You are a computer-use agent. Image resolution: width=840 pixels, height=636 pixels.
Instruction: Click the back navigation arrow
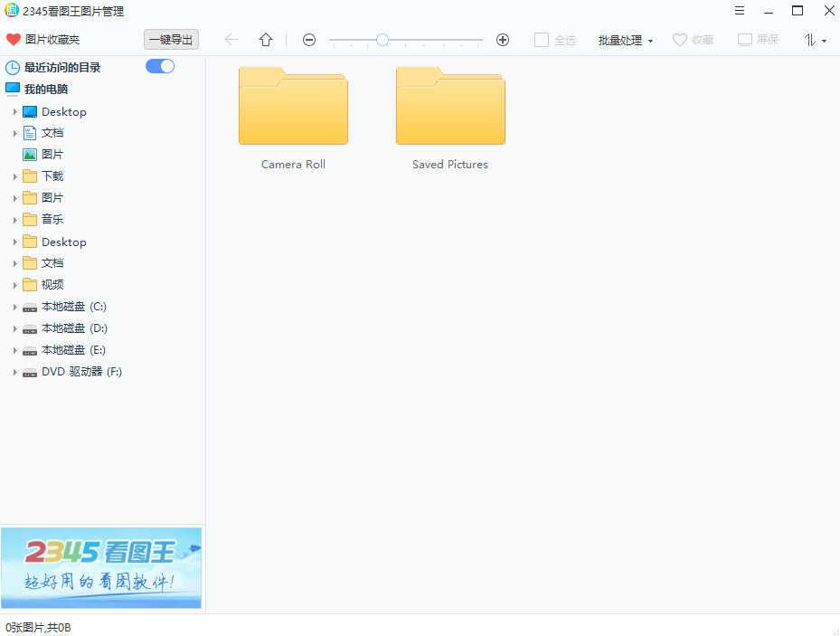click(x=231, y=40)
